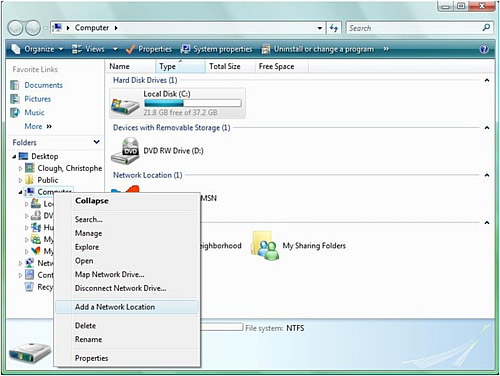
Task: Click the Desktop icon in folder tree
Action: coord(23,156)
